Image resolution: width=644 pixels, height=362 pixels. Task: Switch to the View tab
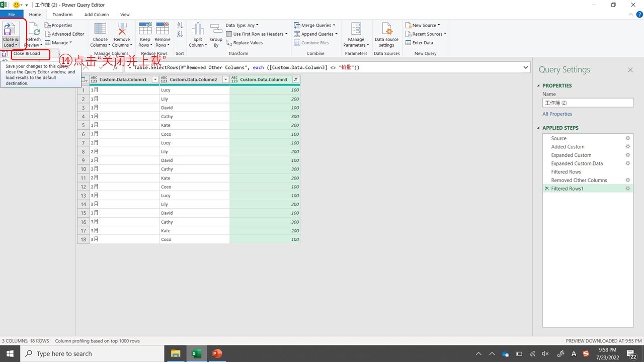point(125,15)
